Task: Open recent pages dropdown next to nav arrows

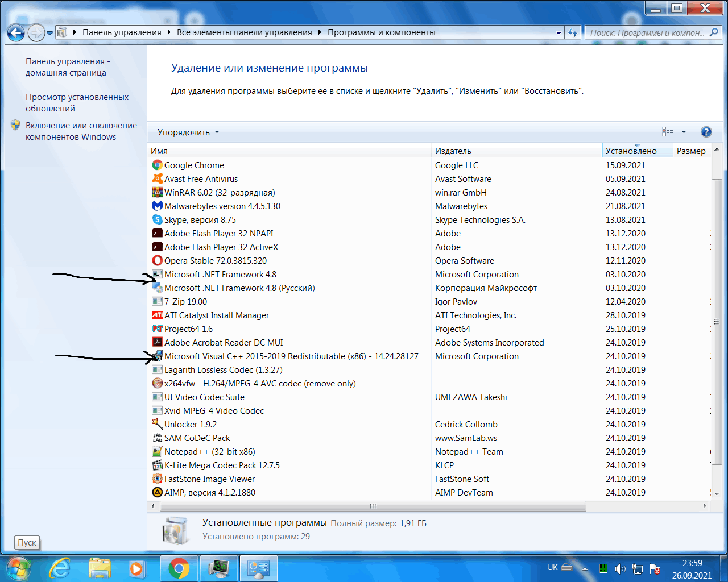Action: (50, 33)
